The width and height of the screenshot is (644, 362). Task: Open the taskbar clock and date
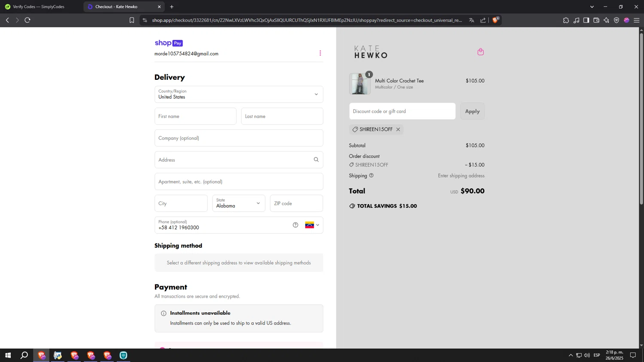[x=614, y=355]
